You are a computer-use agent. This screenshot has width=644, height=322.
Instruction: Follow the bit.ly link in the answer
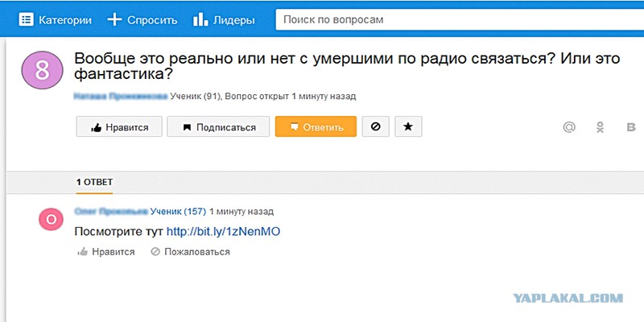point(223,232)
